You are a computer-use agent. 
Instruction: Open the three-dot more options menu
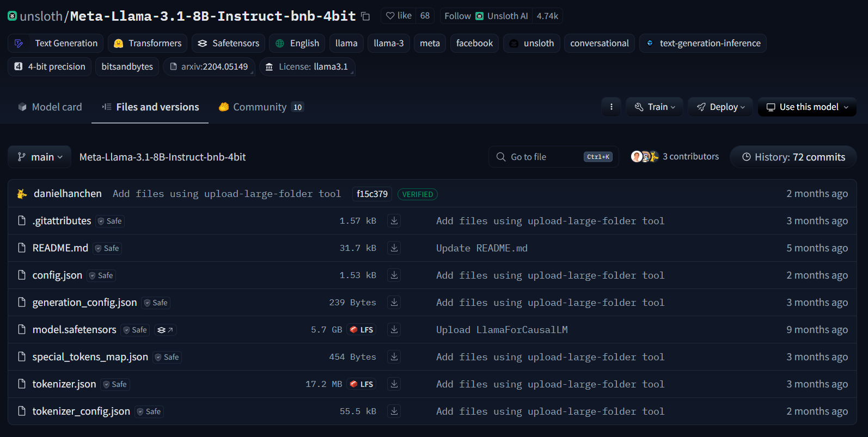pos(611,107)
